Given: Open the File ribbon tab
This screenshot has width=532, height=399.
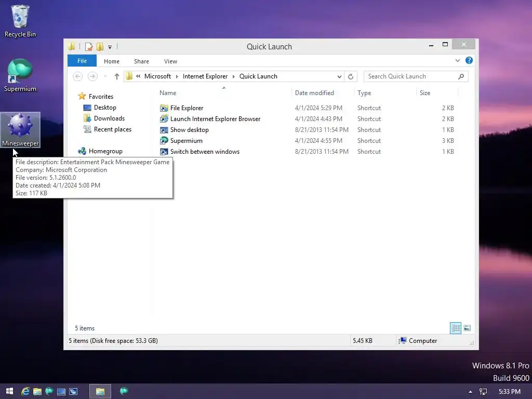Looking at the screenshot, I should (x=82, y=61).
